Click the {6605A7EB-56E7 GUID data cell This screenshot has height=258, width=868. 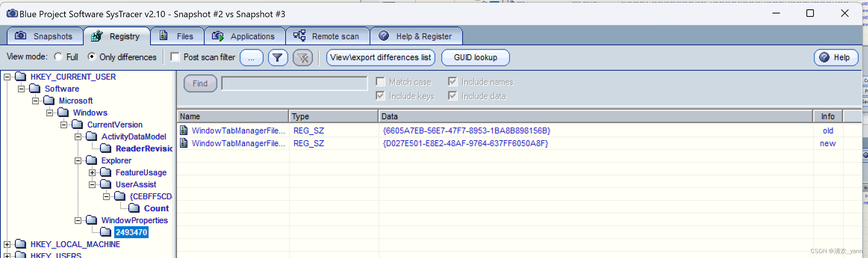click(x=467, y=130)
